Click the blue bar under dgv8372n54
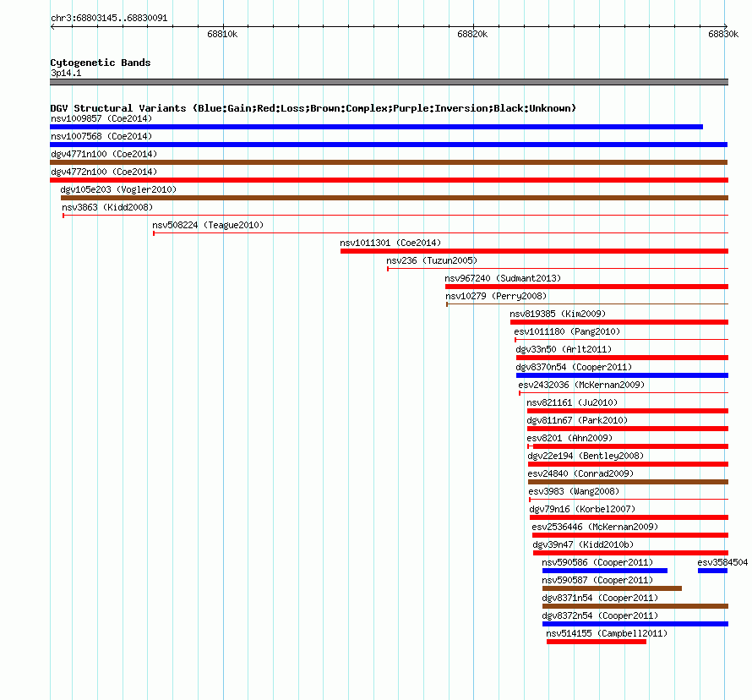Viewport: 752px width, 700px height. (635, 624)
